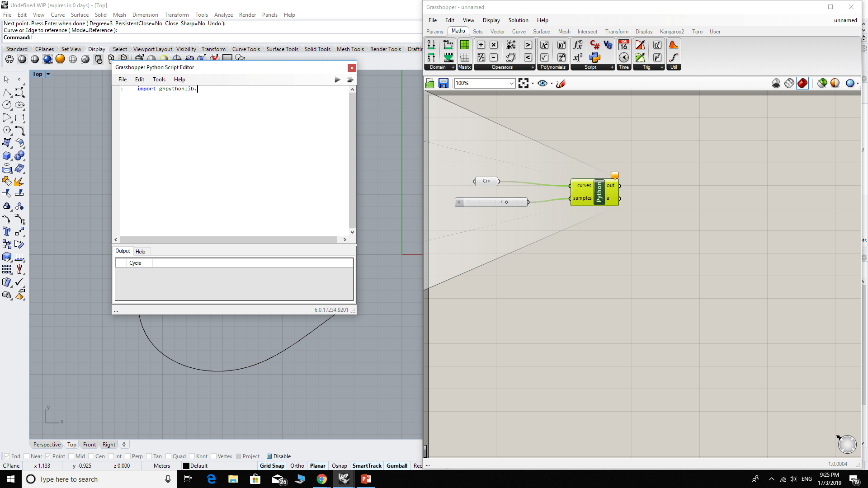Choose the Power of 10 polynomial icon
Viewport: 868px width, 488px height.
pos(561,45)
